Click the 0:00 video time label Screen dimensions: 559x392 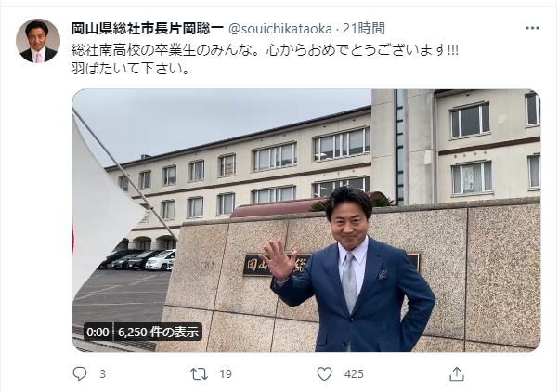pyautogui.click(x=97, y=332)
